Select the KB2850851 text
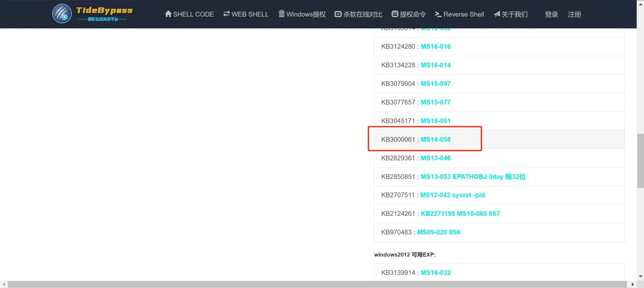Screen dimensions: 644x288 398,177
